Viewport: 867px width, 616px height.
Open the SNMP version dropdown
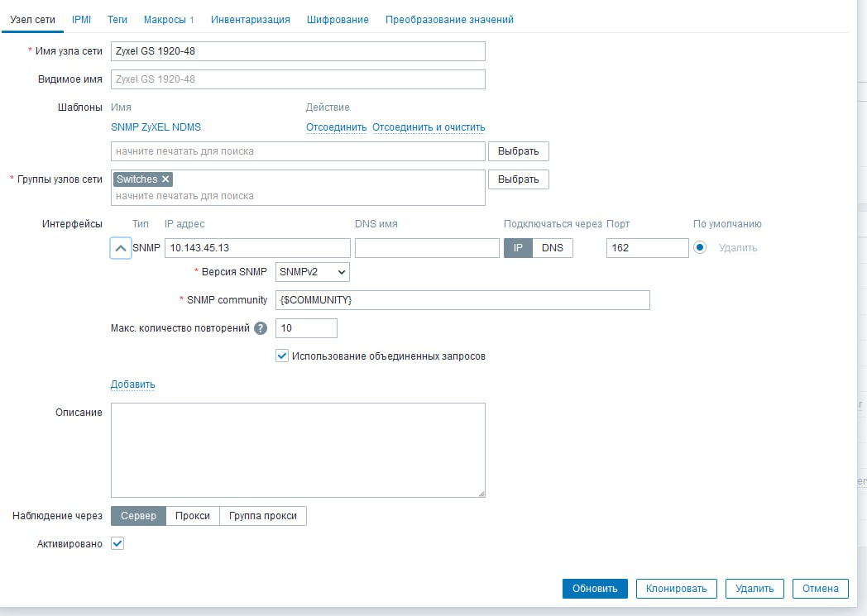313,272
